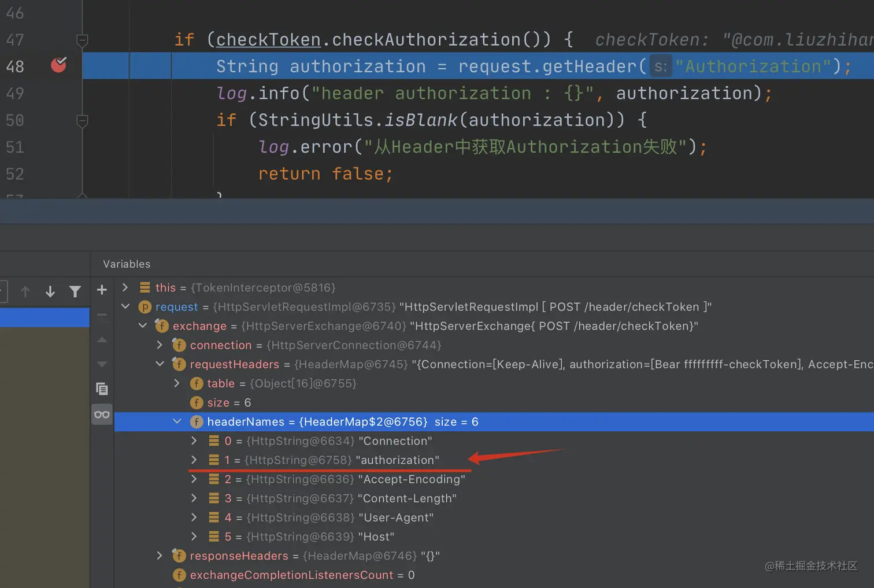Select HttpString@6758 value text
The width and height of the screenshot is (874, 588).
pyautogui.click(x=298, y=460)
